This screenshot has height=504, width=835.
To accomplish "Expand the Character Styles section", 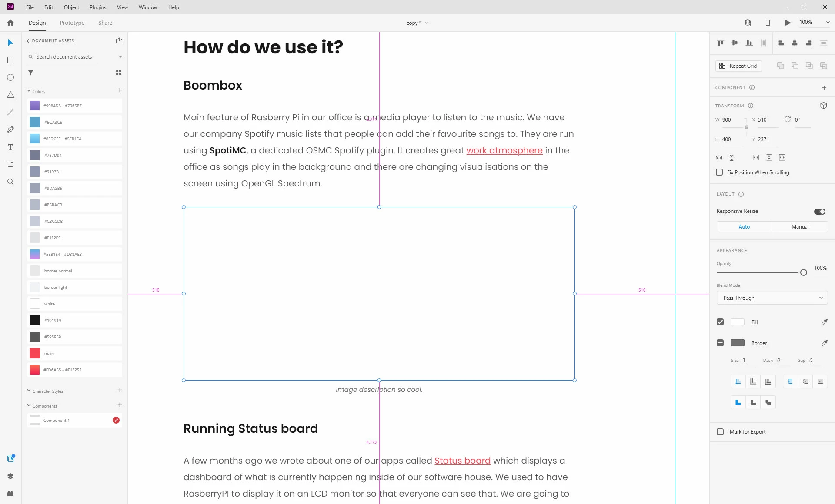I will (29, 391).
